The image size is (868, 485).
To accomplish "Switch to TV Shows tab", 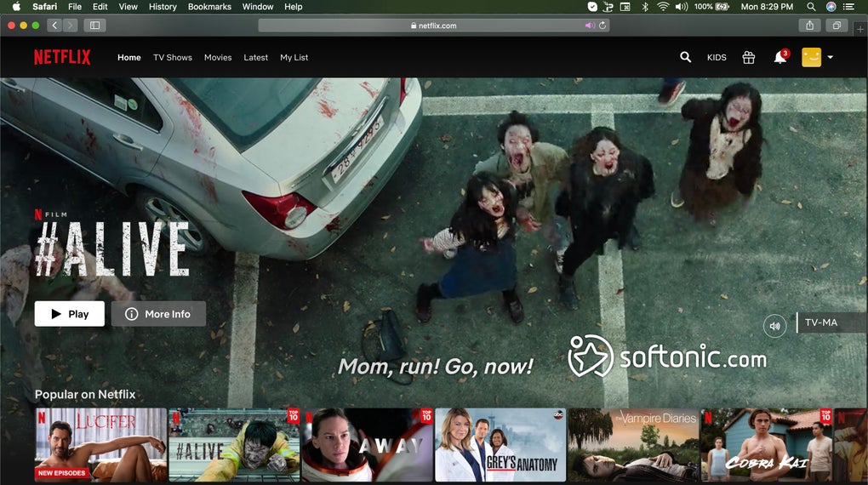I will [172, 58].
